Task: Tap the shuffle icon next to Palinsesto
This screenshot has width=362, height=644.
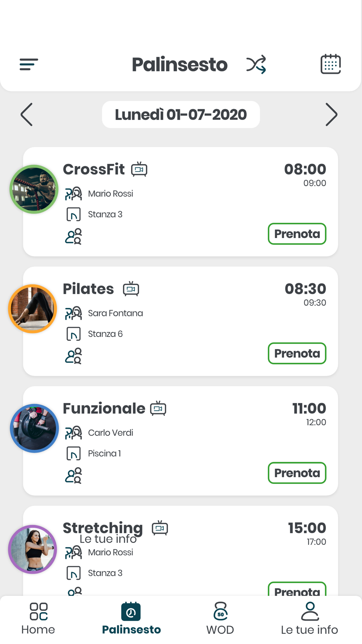Action: 256,64
